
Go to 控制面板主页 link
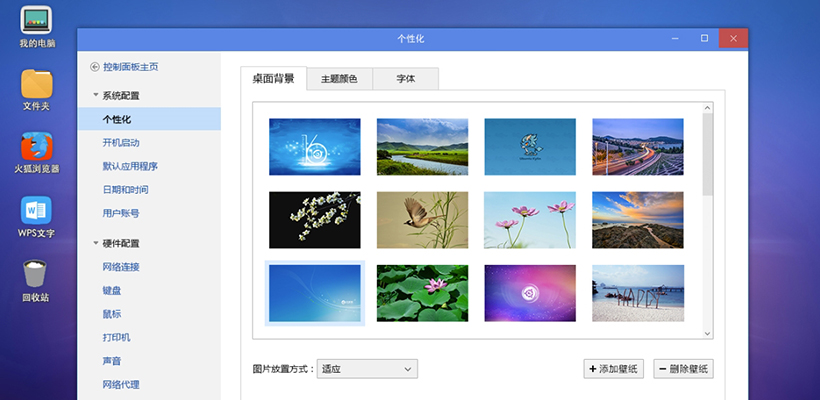pyautogui.click(x=131, y=67)
